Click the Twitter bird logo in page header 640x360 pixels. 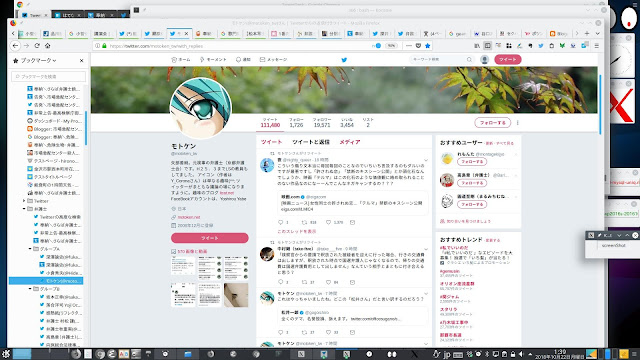pyautogui.click(x=344, y=60)
